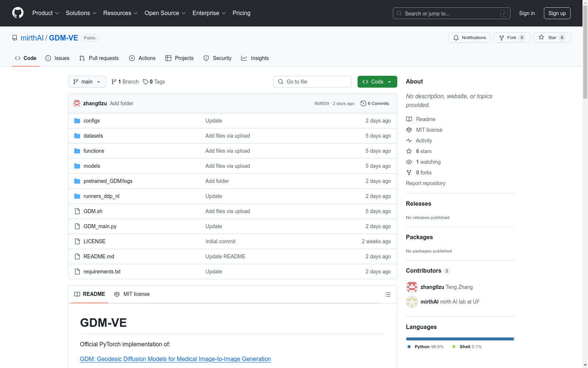This screenshot has width=588, height=368.
Task: Select the MIT license tab in file viewer
Action: click(x=132, y=294)
